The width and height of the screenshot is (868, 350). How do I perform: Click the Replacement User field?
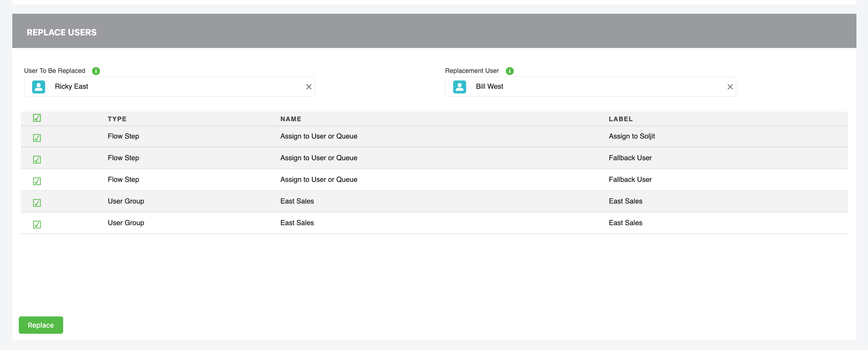(590, 87)
